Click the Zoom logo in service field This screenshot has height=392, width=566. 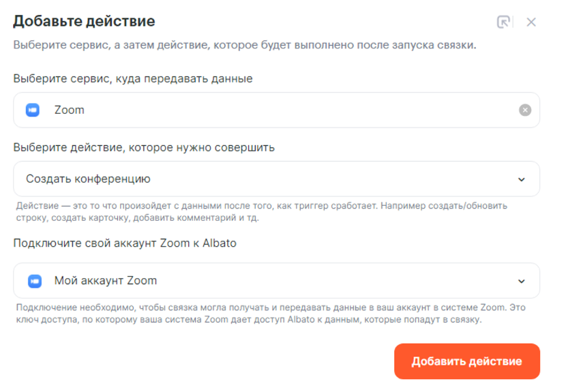tap(33, 110)
